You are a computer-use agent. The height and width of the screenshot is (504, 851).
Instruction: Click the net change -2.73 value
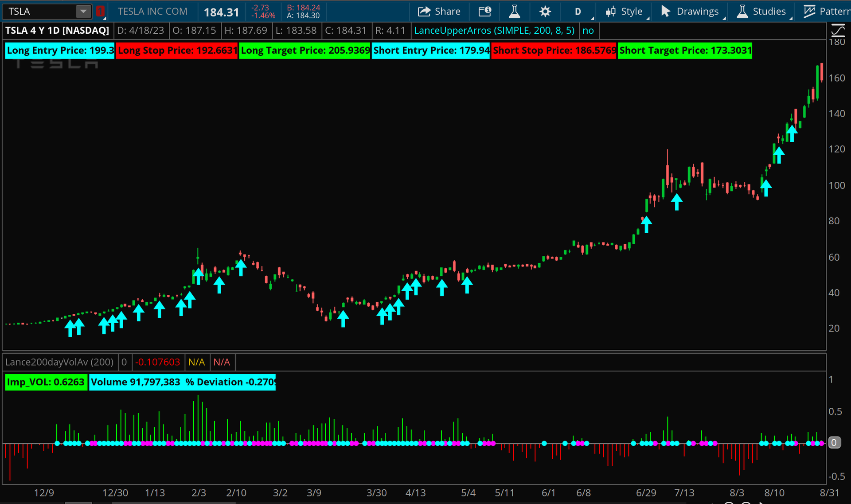coord(260,8)
